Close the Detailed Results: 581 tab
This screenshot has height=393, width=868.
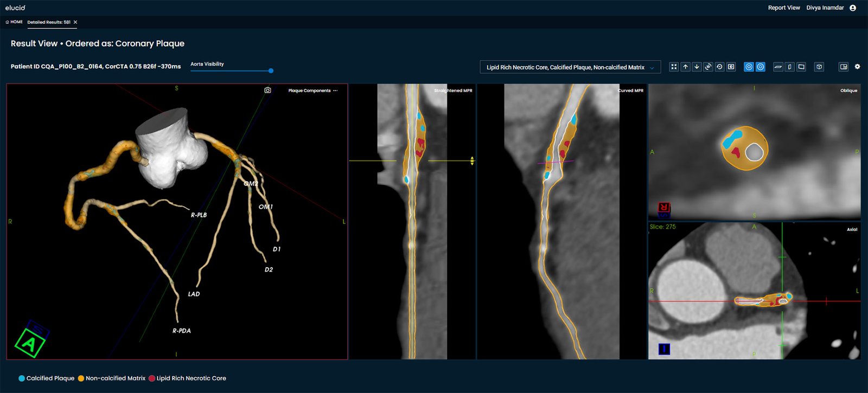click(x=75, y=22)
